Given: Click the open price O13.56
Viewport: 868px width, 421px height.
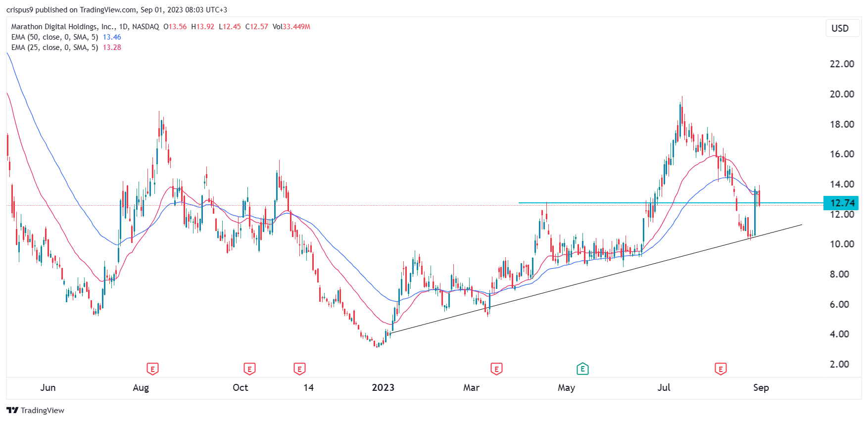Looking at the screenshot, I should coord(175,27).
